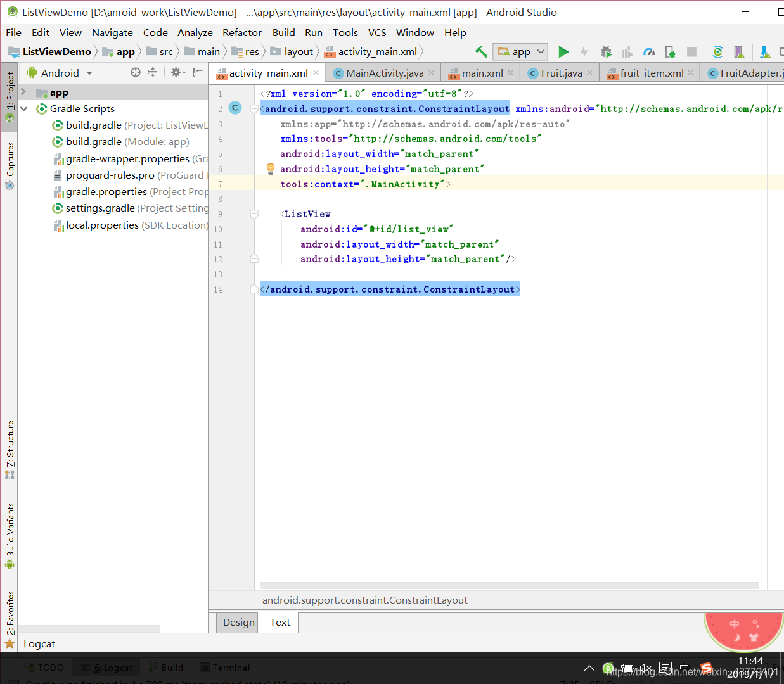Screen dimensions: 784x684
Task: Open the Android project view dropdown
Action: [x=60, y=73]
